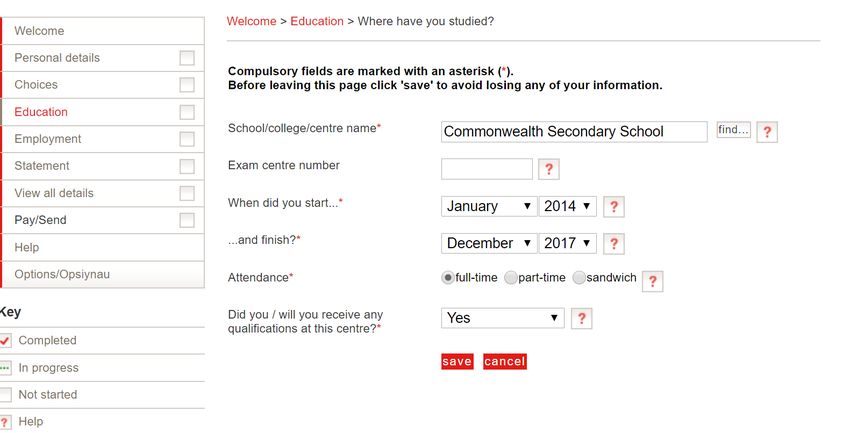Show help for finish date row
850x433 pixels.
click(x=614, y=244)
